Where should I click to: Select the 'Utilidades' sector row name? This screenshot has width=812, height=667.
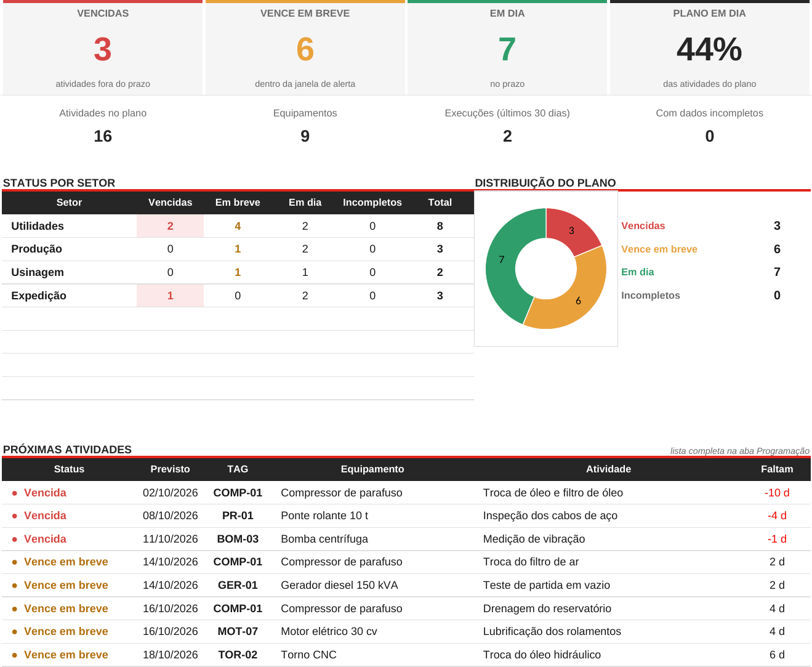tap(38, 226)
